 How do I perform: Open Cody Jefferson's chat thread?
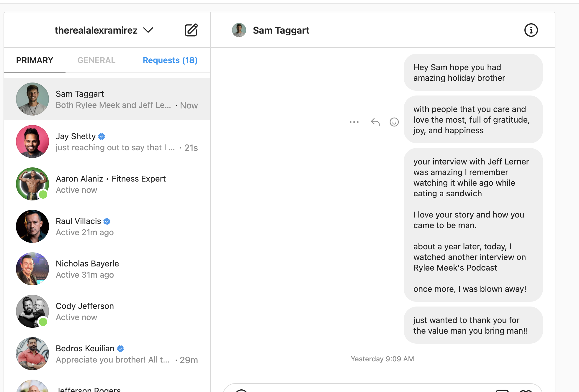[x=107, y=311]
